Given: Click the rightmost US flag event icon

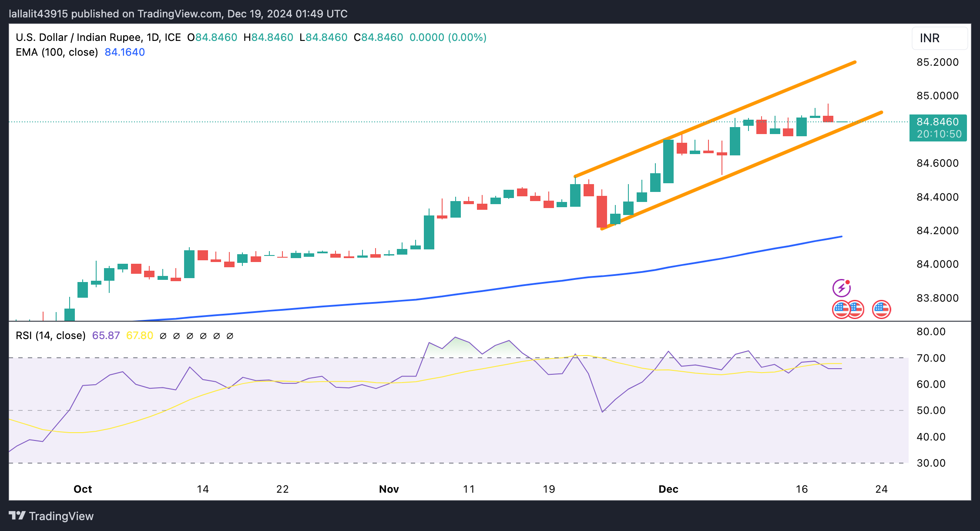Looking at the screenshot, I should [x=881, y=309].
